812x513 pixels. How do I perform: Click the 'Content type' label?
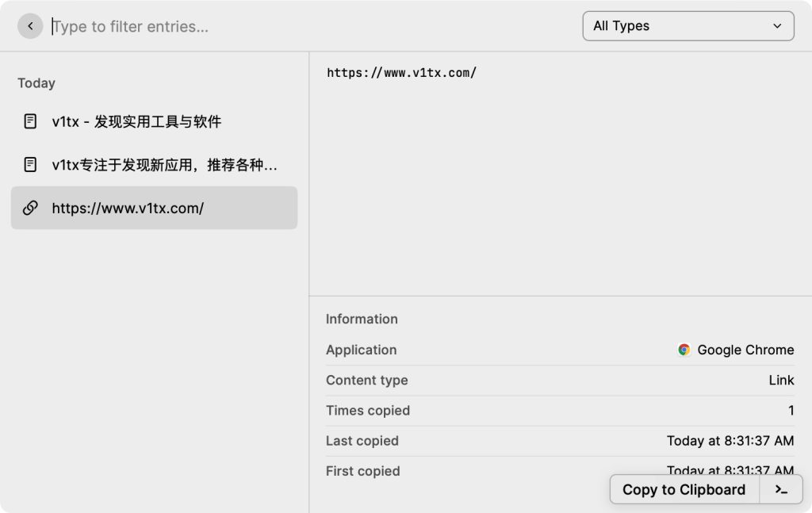pyautogui.click(x=366, y=380)
